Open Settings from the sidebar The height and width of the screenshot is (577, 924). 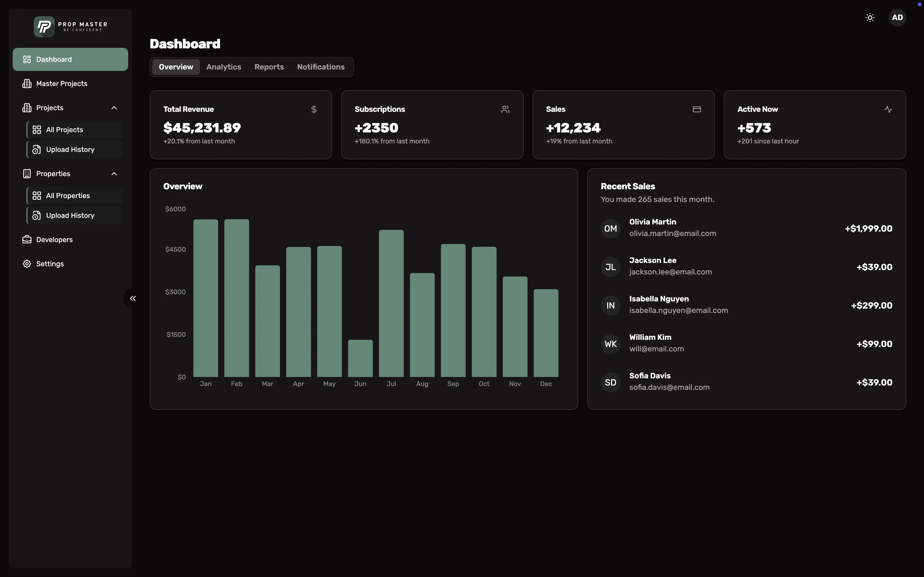pyautogui.click(x=50, y=264)
